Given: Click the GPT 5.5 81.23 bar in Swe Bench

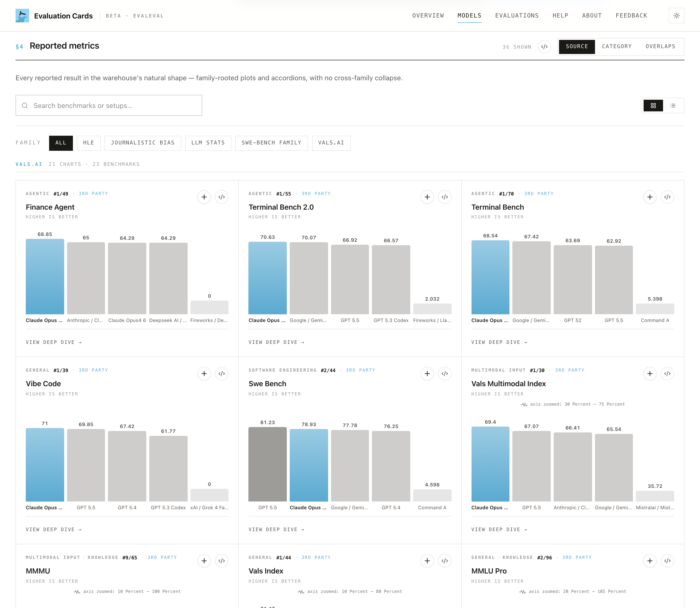Looking at the screenshot, I should tap(268, 464).
